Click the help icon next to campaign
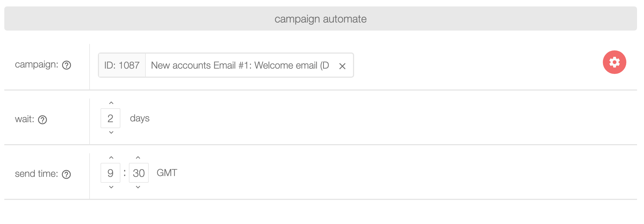Screen dimensions: 644x224 click(x=66, y=65)
